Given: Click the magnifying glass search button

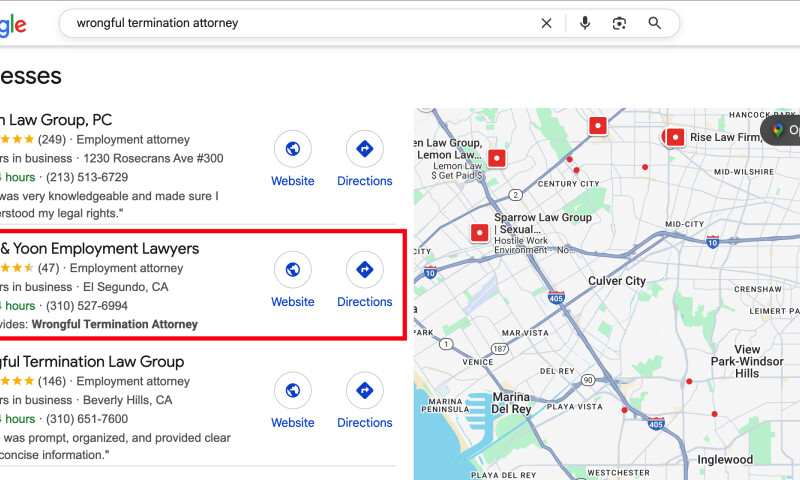Looking at the screenshot, I should click(655, 23).
